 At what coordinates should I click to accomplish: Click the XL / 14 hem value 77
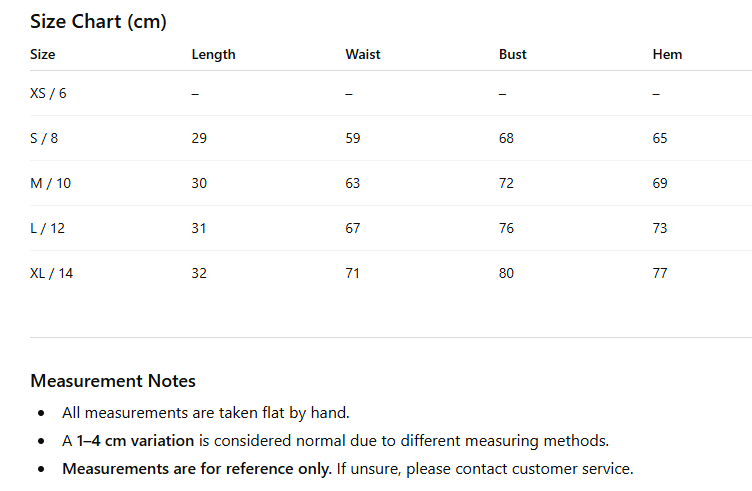660,273
